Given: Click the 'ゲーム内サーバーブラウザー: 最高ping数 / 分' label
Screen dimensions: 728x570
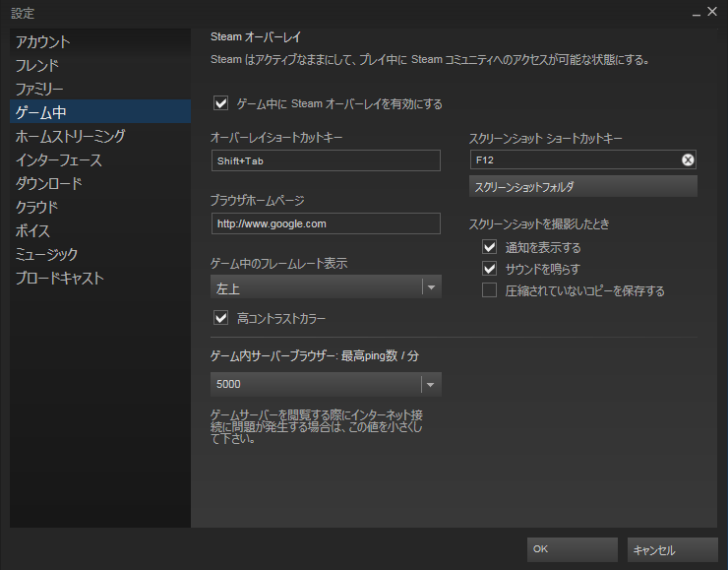Looking at the screenshot, I should click(x=315, y=355).
